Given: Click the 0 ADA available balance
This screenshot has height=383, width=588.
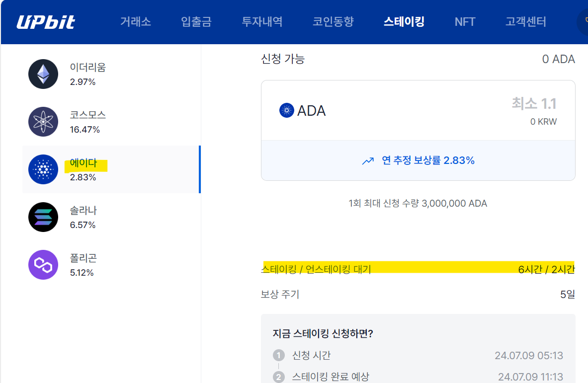Looking at the screenshot, I should pyautogui.click(x=558, y=59).
